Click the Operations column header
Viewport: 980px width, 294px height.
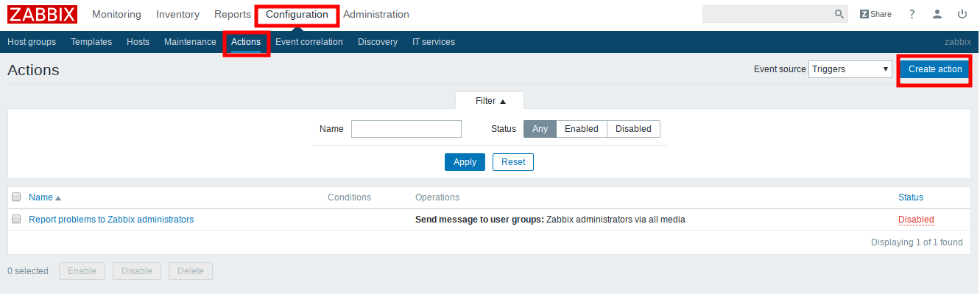[x=437, y=197]
